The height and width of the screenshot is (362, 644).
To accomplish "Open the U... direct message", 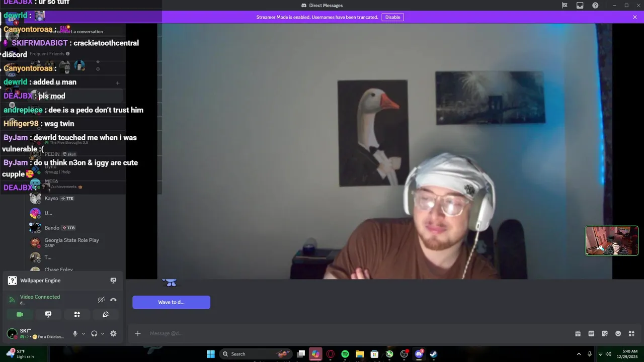I will click(75, 213).
